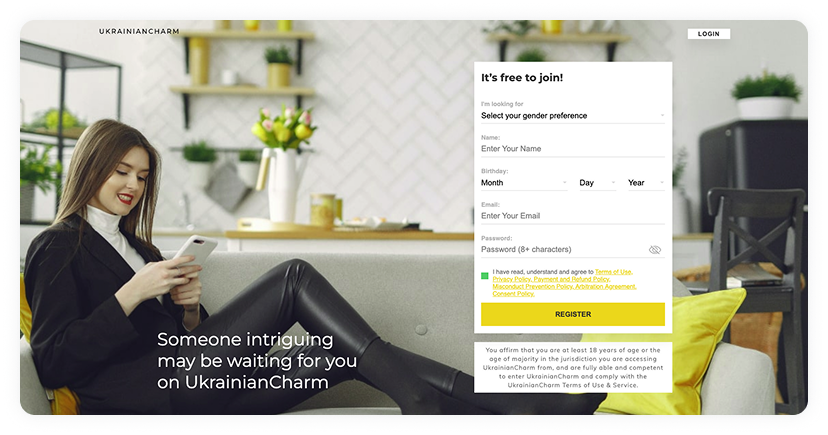The image size is (828, 435).
Task: Toggle the green terms agreement checkbox
Action: (485, 276)
